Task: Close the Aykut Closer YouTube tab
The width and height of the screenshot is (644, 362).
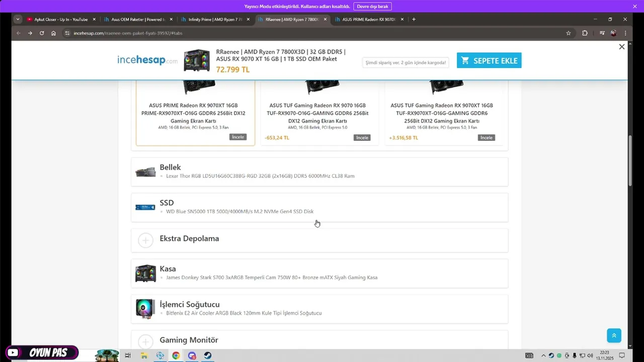Action: click(94, 19)
